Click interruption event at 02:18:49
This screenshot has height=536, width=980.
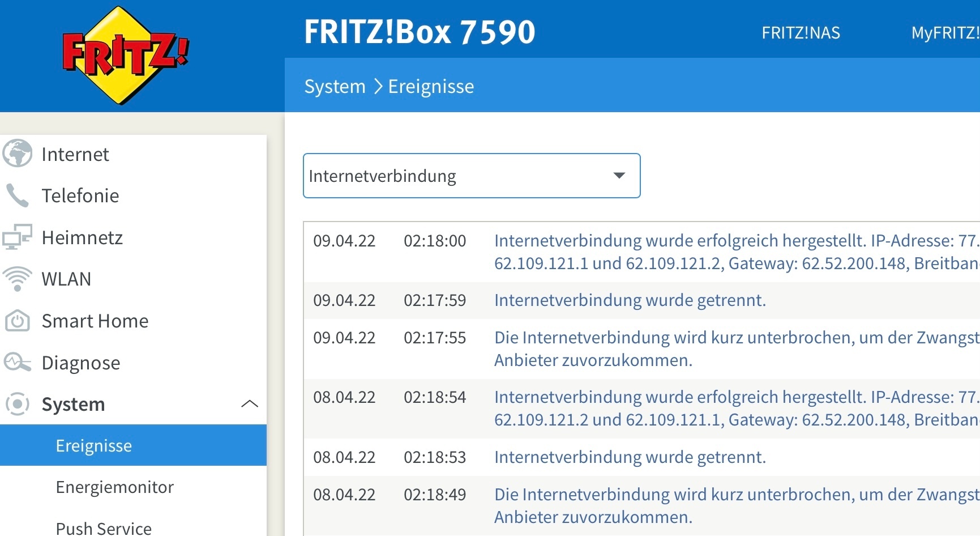coord(737,506)
